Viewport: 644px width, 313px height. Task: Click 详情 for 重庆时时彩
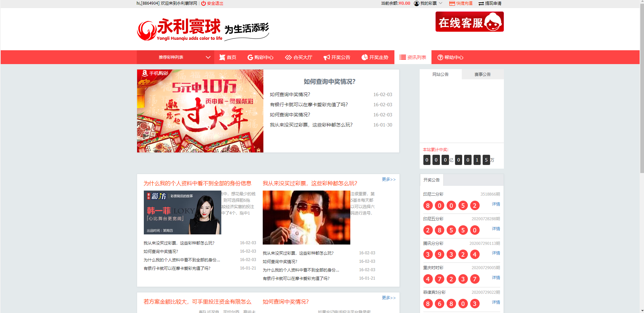(496, 278)
